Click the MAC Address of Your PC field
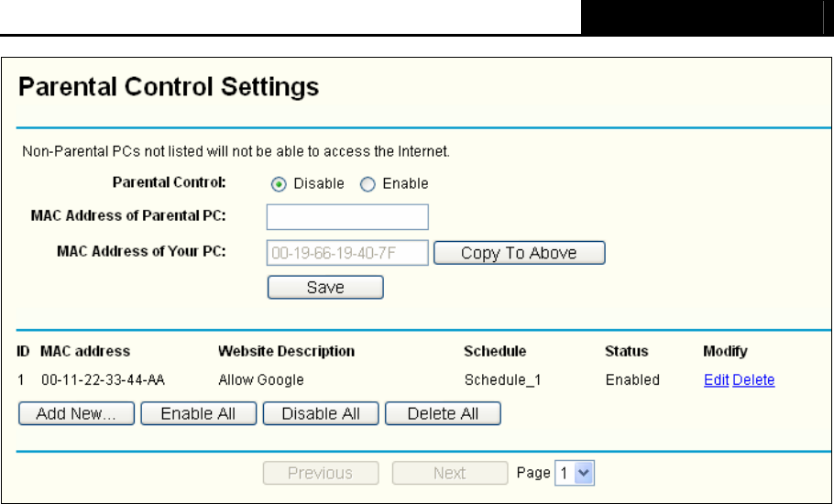Image resolution: width=834 pixels, height=504 pixels. click(x=347, y=253)
